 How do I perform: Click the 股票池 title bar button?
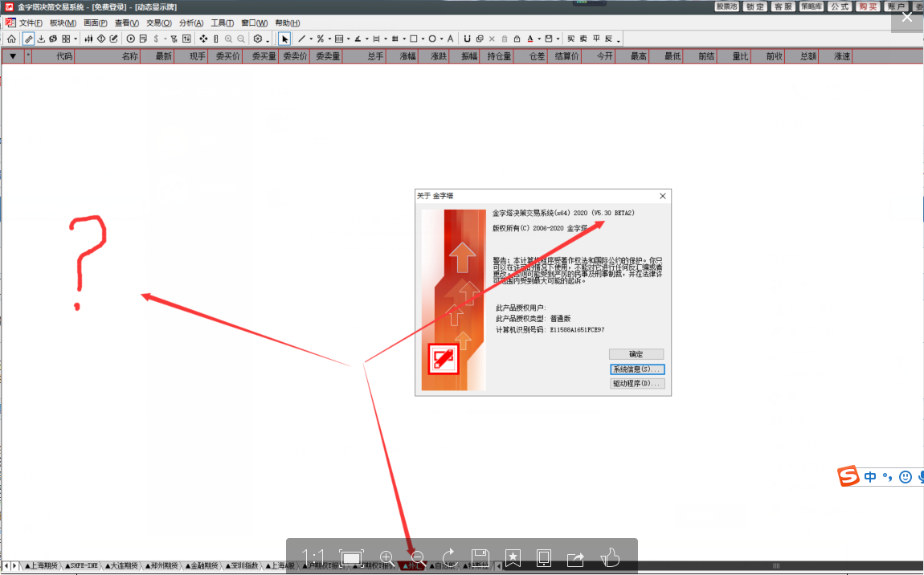(726, 6)
